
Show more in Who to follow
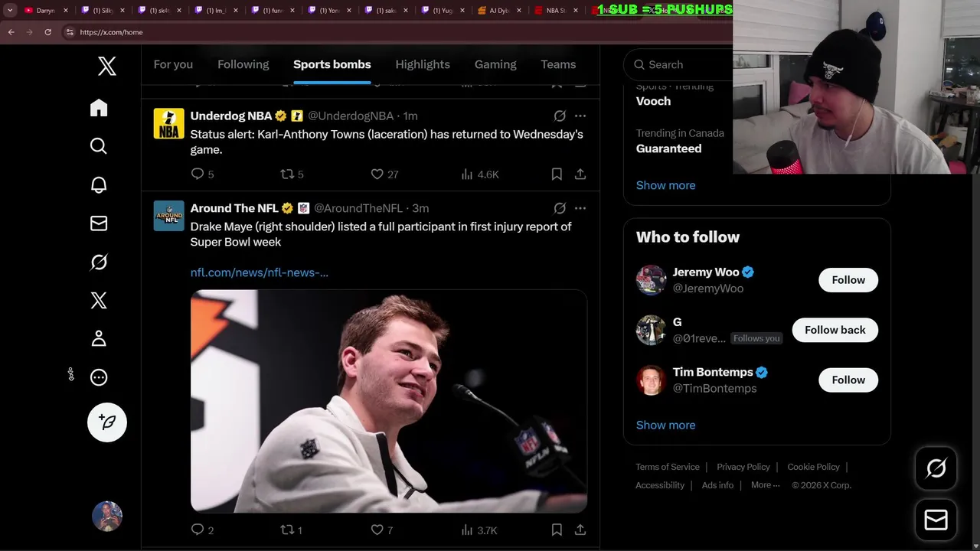coord(665,425)
